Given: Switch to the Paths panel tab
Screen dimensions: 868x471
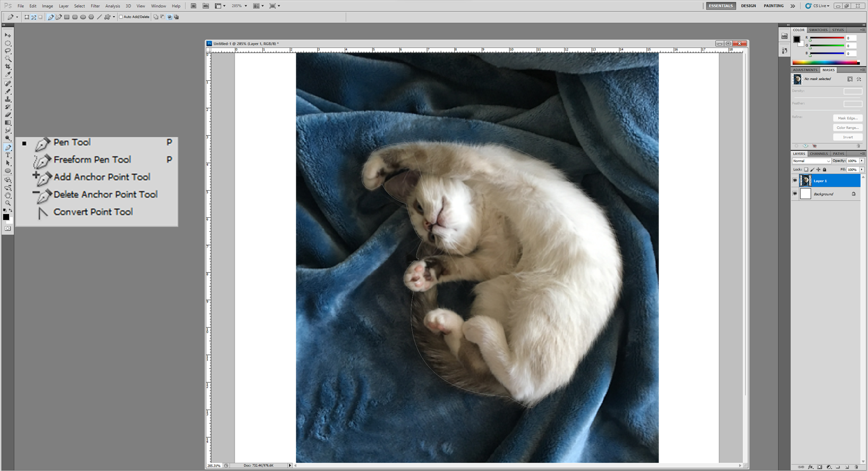Looking at the screenshot, I should [x=838, y=154].
